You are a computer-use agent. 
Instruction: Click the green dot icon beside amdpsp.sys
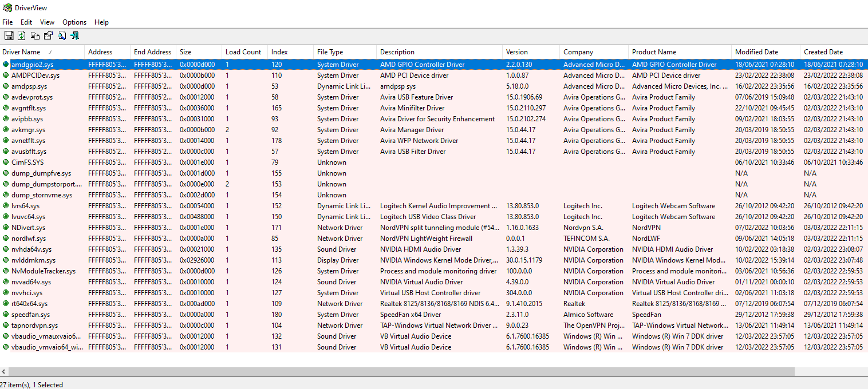6,86
